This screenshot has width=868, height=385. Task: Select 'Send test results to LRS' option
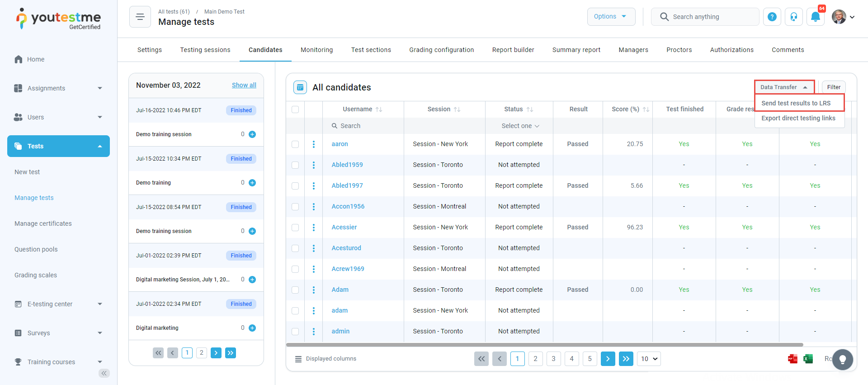796,103
